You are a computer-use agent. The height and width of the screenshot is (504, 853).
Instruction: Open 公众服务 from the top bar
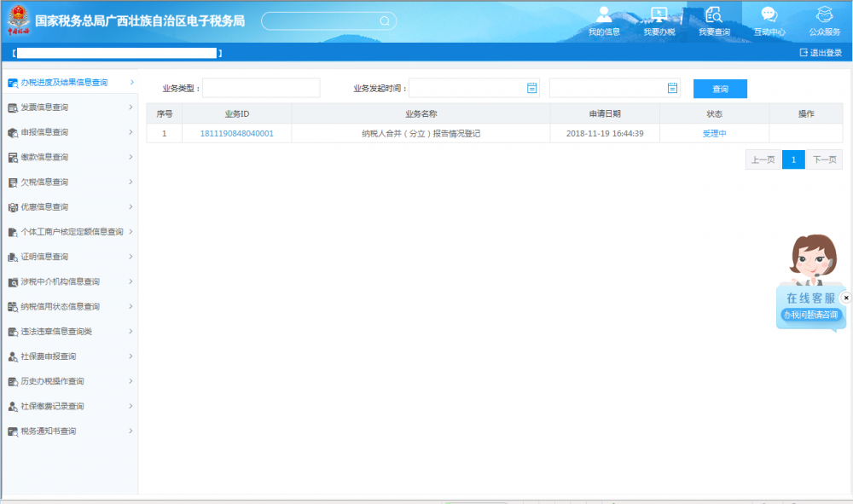pos(824,15)
